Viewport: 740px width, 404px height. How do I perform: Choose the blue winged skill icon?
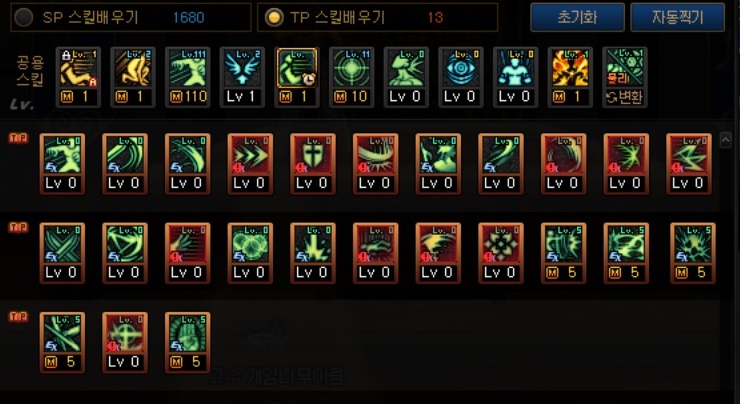[x=242, y=77]
